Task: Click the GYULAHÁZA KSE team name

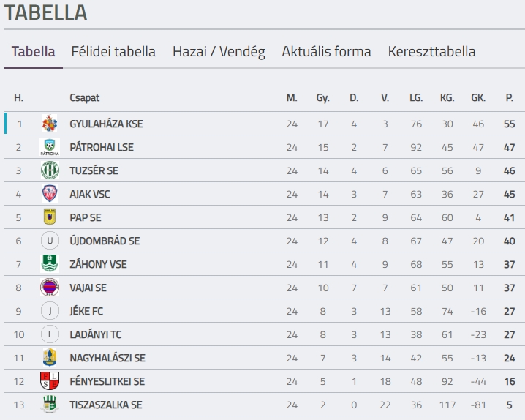Action: pos(106,124)
